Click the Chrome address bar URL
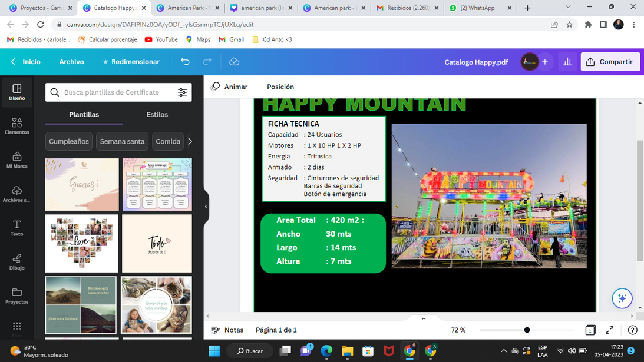Screen dimensions: 644x362 point(160,25)
